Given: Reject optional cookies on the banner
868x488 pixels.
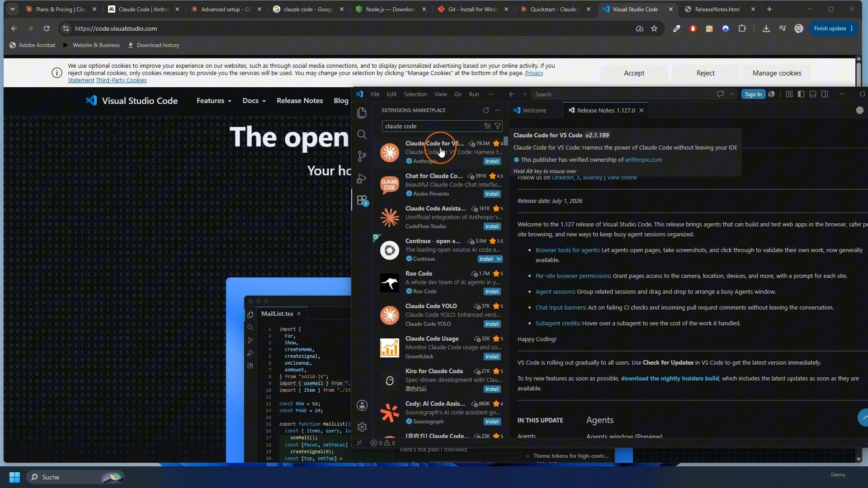Looking at the screenshot, I should point(705,73).
